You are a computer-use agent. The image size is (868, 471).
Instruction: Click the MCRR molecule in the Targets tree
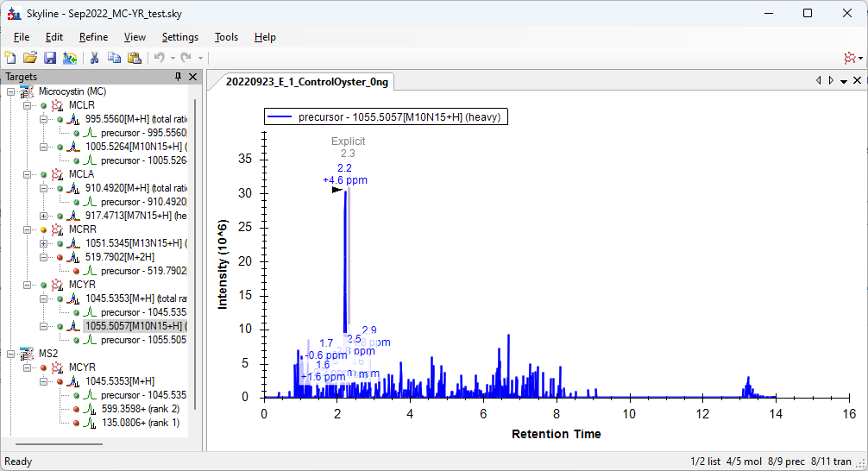pos(82,229)
